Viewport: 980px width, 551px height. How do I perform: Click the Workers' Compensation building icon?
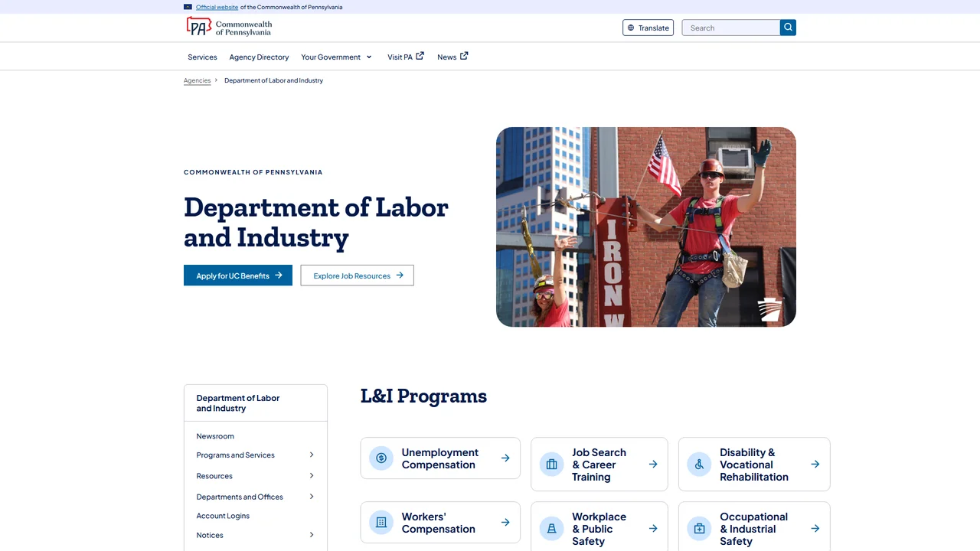(381, 523)
